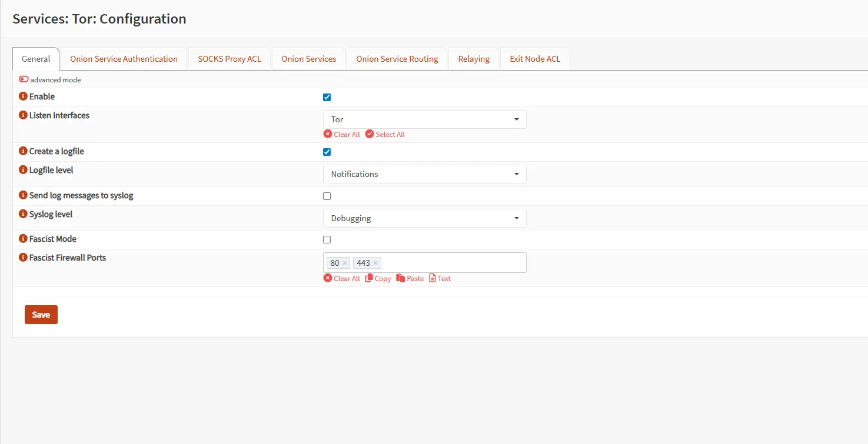
Task: Toggle advanced mode switch
Action: pos(24,79)
